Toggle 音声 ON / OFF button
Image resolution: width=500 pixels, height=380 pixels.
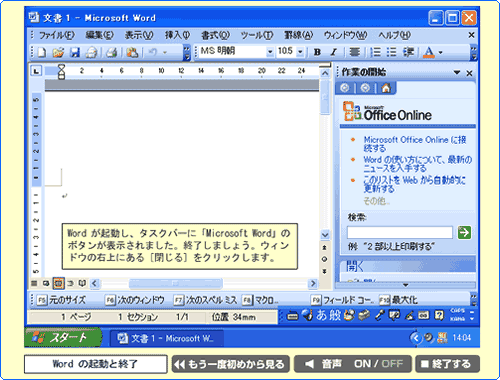(353, 364)
